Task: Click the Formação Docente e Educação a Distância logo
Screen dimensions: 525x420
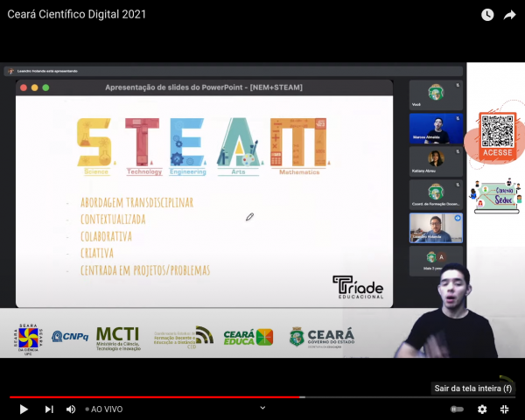Action: 184,338
